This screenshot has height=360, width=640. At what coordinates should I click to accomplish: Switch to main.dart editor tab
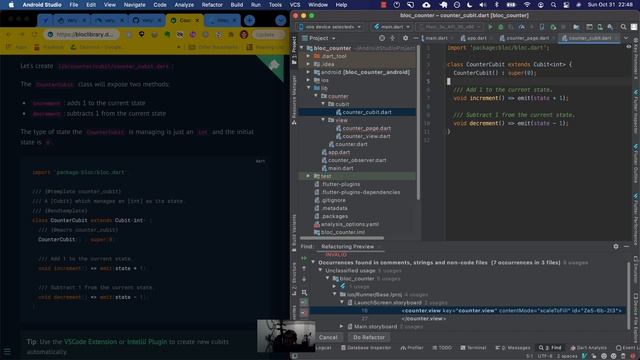click(x=436, y=38)
